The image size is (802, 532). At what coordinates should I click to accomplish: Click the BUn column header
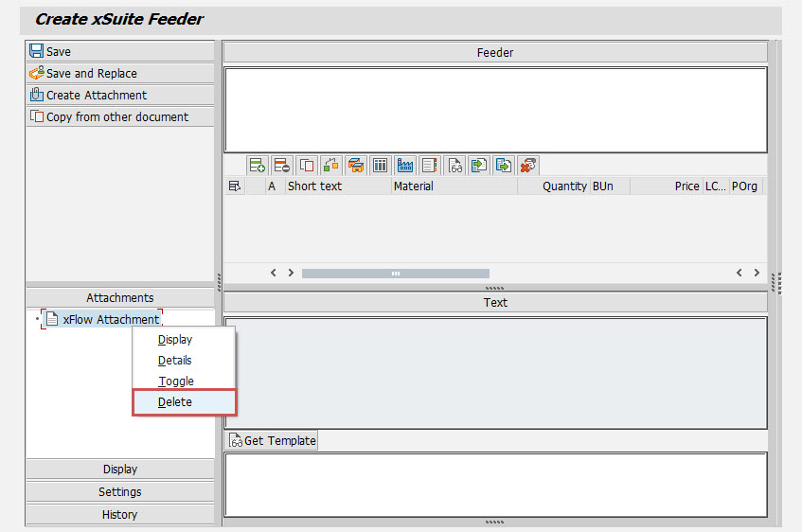(610, 186)
